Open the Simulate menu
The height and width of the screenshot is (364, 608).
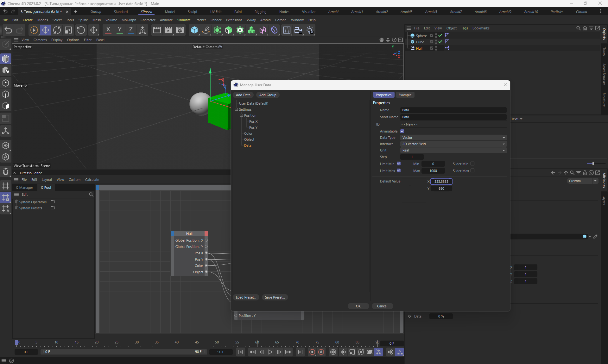coord(184,20)
